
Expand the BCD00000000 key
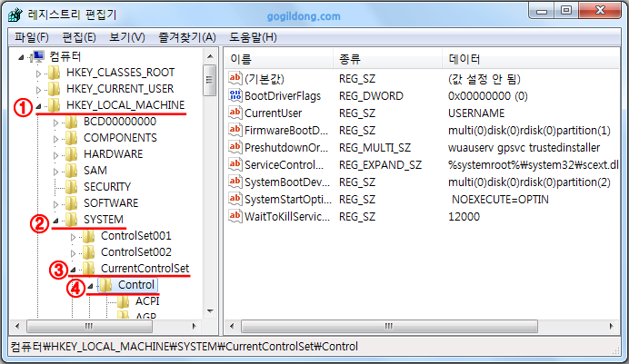coord(55,123)
